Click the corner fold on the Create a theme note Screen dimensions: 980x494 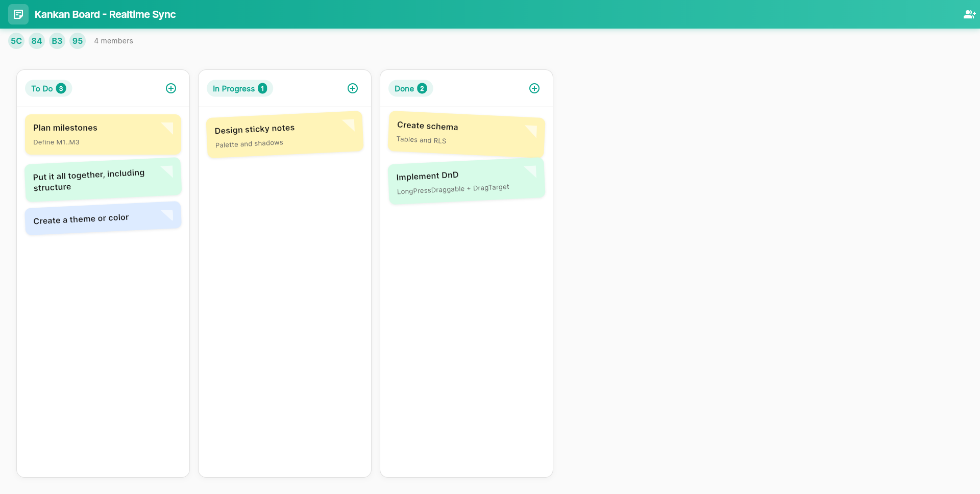[168, 215]
